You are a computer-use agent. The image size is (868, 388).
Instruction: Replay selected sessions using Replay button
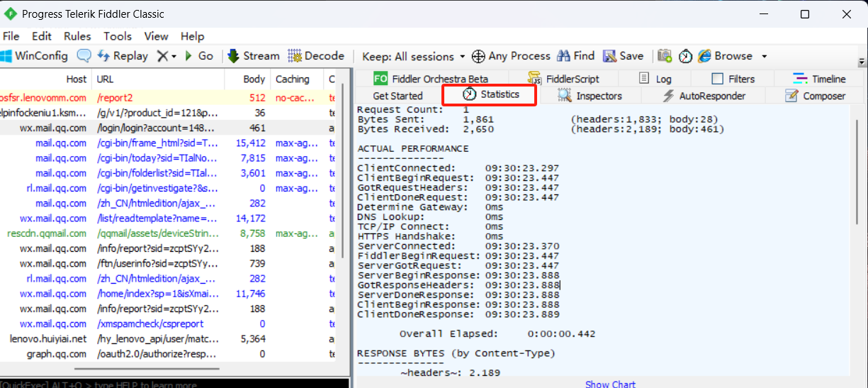click(x=123, y=56)
